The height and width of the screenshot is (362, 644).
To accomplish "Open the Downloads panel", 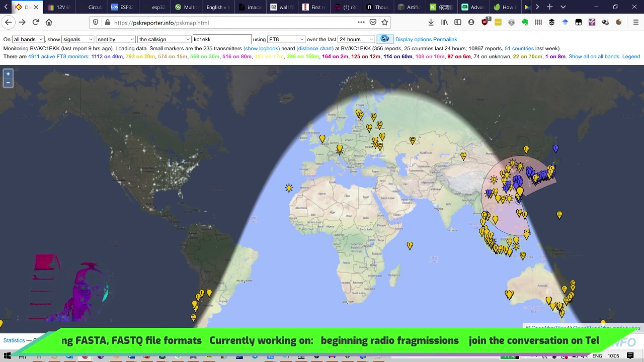I will pos(431,22).
